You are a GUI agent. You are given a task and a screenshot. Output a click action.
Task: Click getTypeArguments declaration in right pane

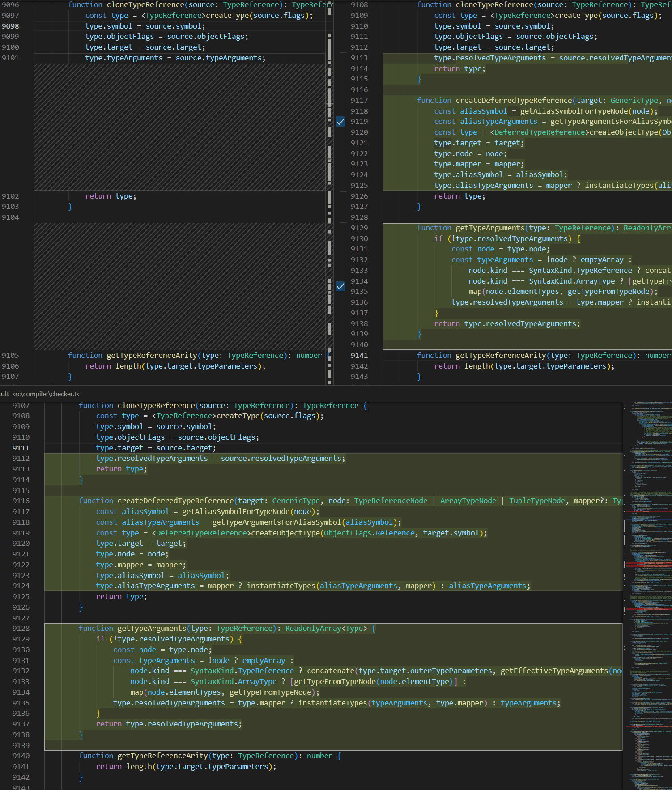[544, 228]
